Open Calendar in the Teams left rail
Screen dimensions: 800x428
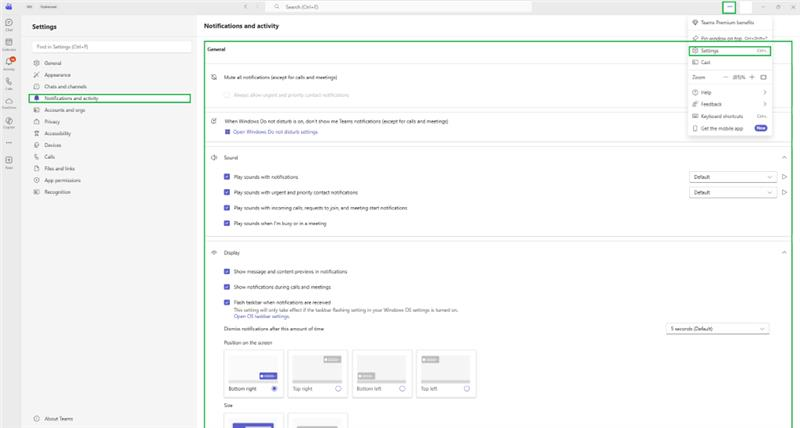pyautogui.click(x=9, y=44)
